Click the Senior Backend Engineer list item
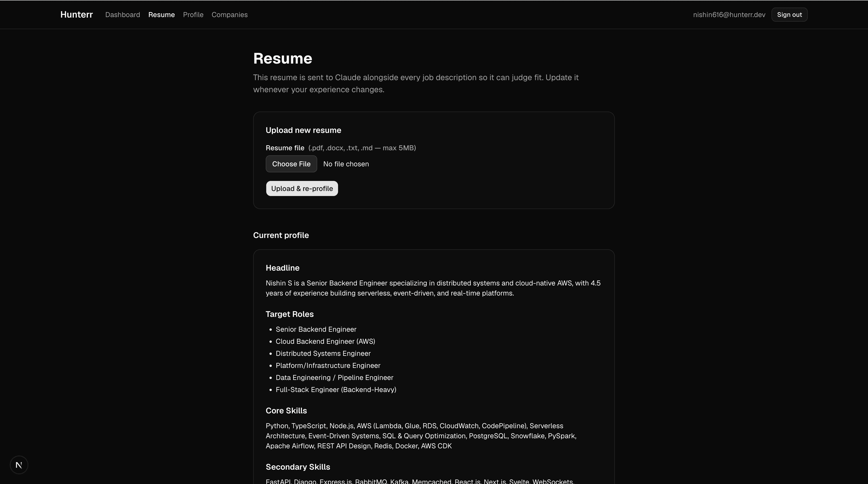This screenshot has height=484, width=868. point(316,329)
